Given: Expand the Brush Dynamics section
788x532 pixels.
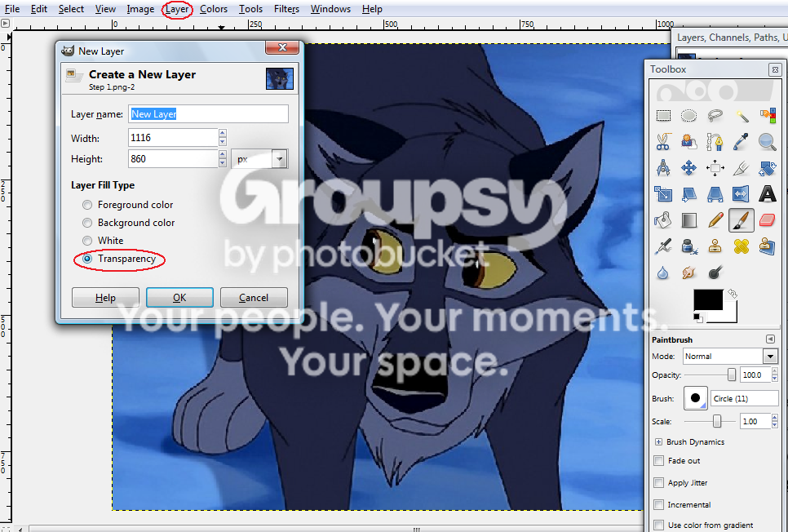Looking at the screenshot, I should click(x=658, y=442).
